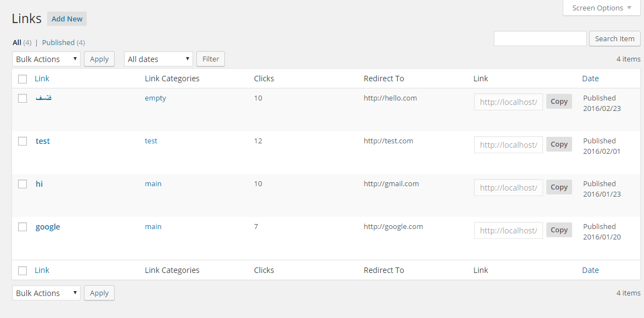Expand the Screen Options panel
644x318 pixels.
pyautogui.click(x=601, y=8)
